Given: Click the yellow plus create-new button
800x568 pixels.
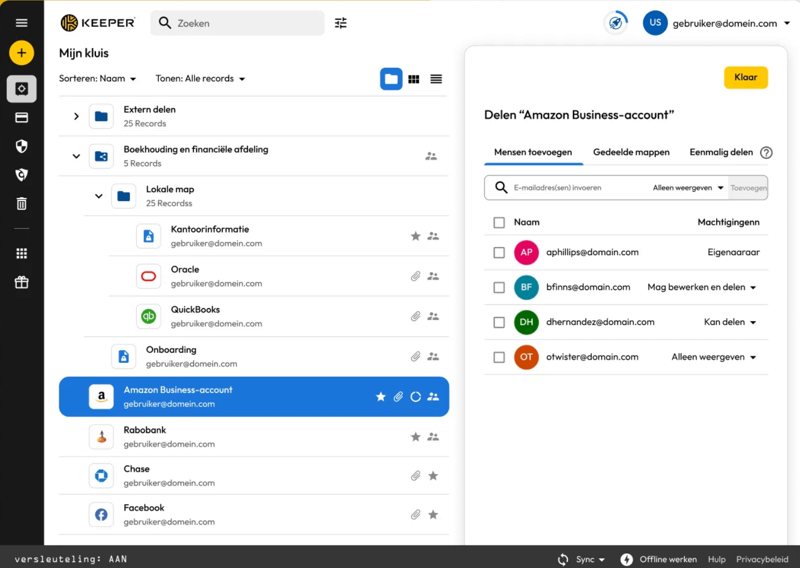Looking at the screenshot, I should (x=21, y=53).
